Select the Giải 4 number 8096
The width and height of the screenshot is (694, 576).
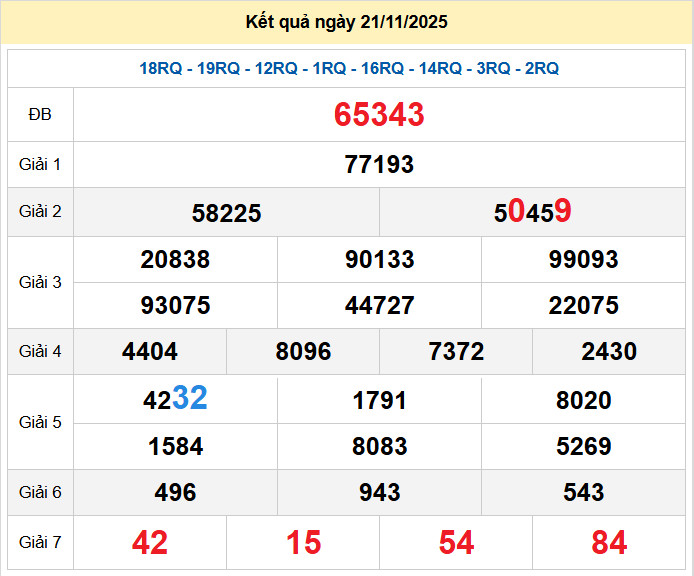pos(303,352)
